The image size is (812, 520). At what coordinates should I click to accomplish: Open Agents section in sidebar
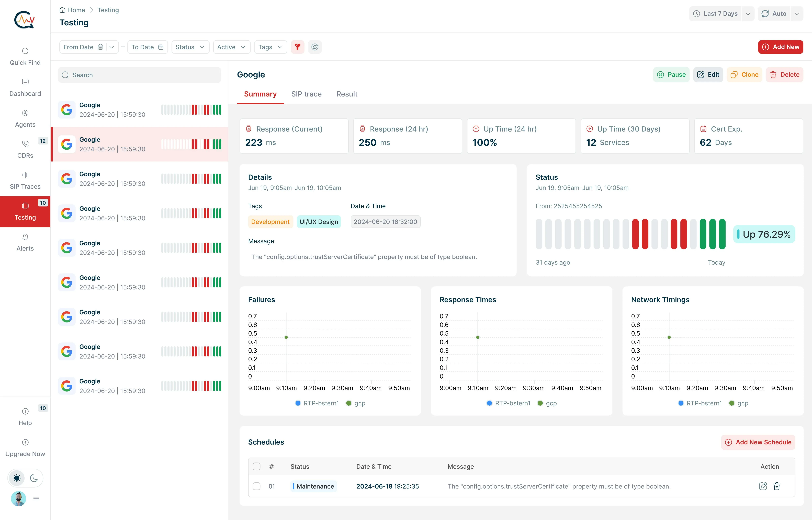(x=25, y=119)
